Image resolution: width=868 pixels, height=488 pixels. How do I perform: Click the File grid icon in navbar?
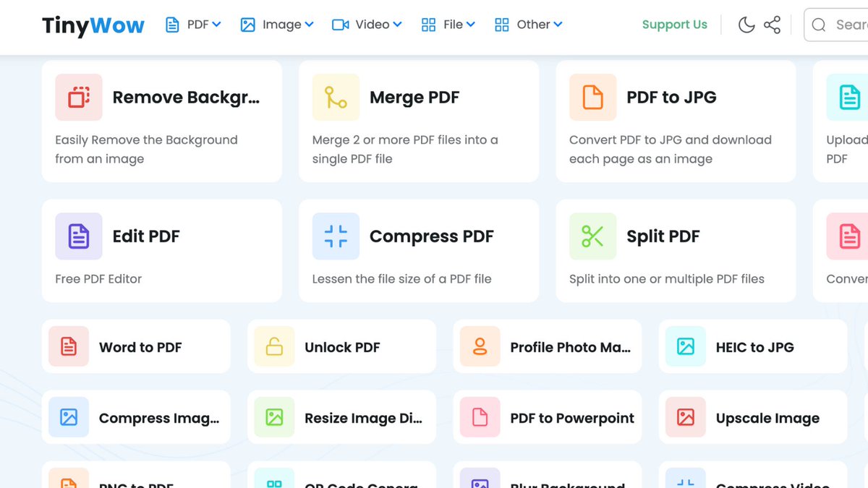[429, 25]
